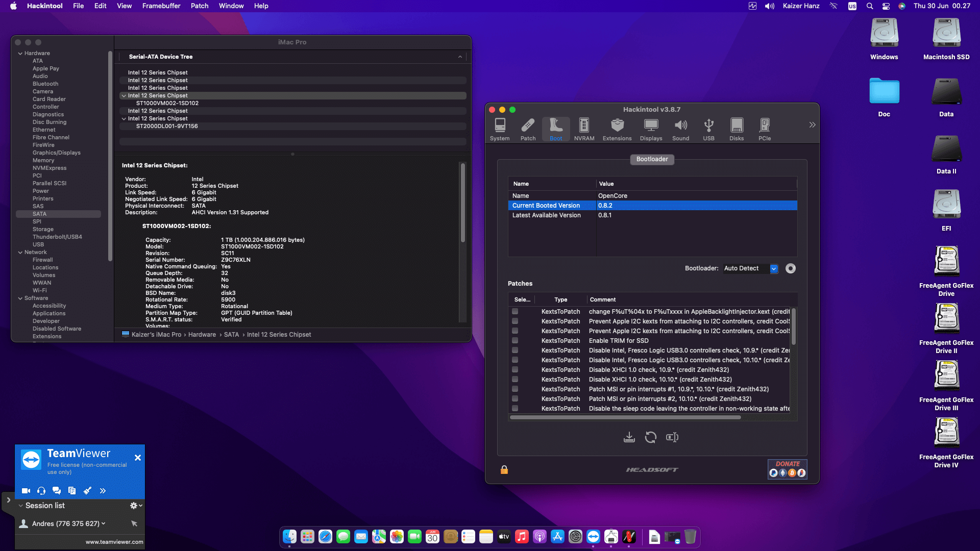Check the Enable TRIM for SSD patch
980x551 pixels.
click(515, 341)
